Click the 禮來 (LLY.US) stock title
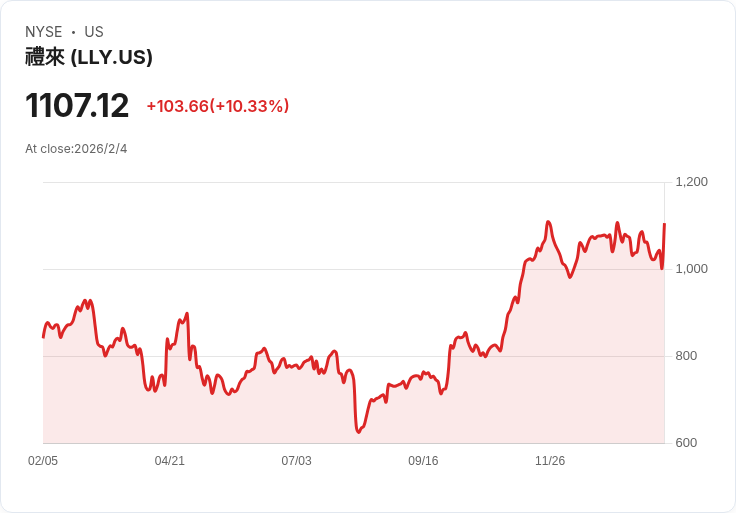Image resolution: width=736 pixels, height=513 pixels. [x=89, y=57]
